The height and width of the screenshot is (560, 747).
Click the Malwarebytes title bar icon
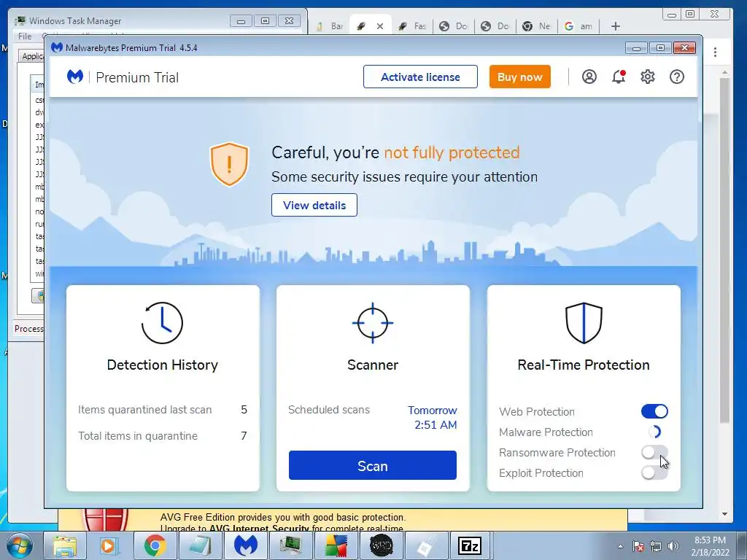click(57, 47)
